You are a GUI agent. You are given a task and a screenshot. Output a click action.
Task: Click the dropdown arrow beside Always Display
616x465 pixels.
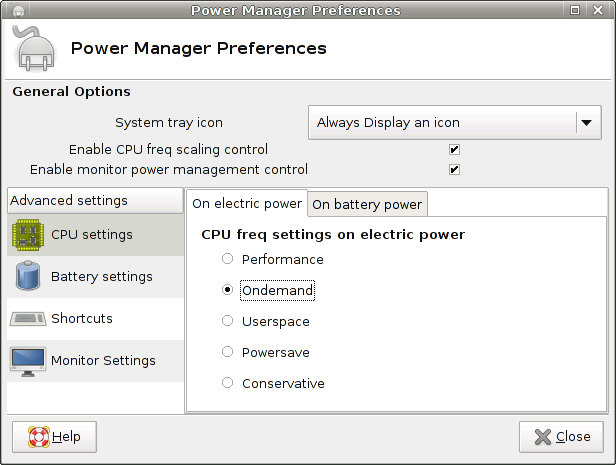586,123
